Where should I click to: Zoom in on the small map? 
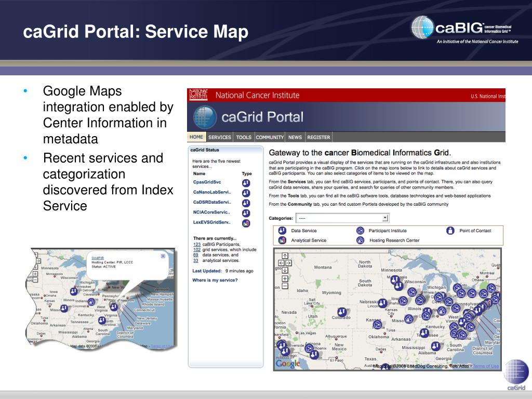[35, 274]
